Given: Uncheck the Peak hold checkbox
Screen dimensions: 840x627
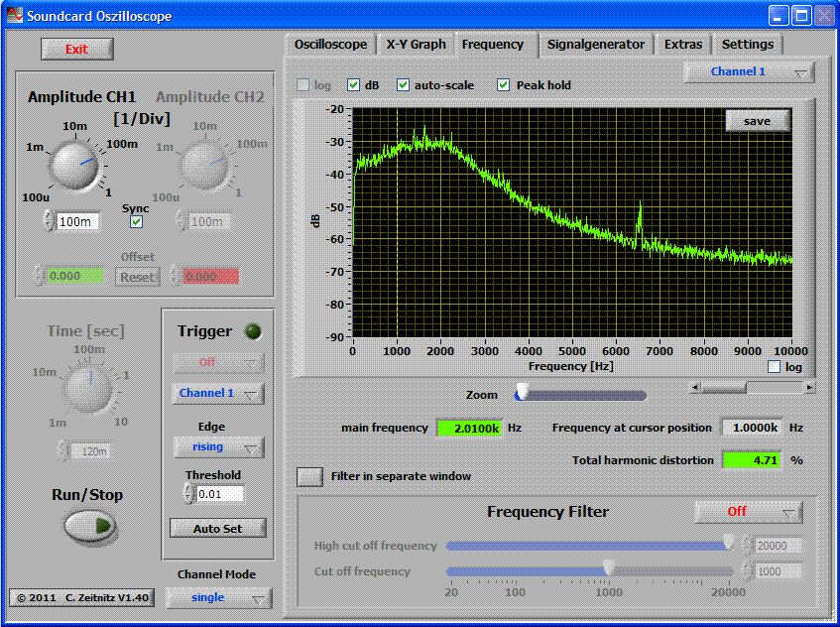Looking at the screenshot, I should pyautogui.click(x=504, y=85).
